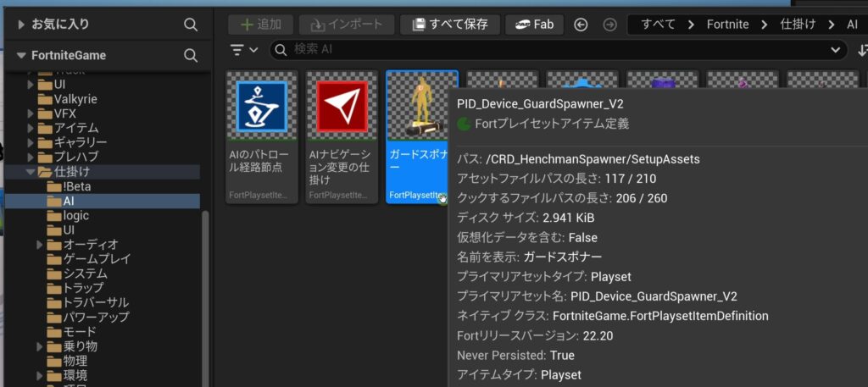Expand the お気に入り section

tap(21, 25)
